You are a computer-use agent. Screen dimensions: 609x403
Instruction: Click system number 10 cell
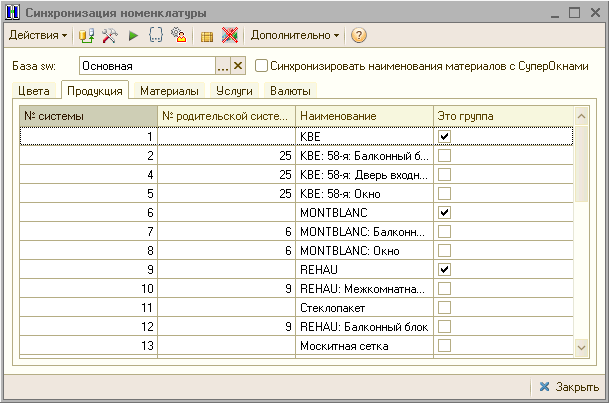click(89, 289)
